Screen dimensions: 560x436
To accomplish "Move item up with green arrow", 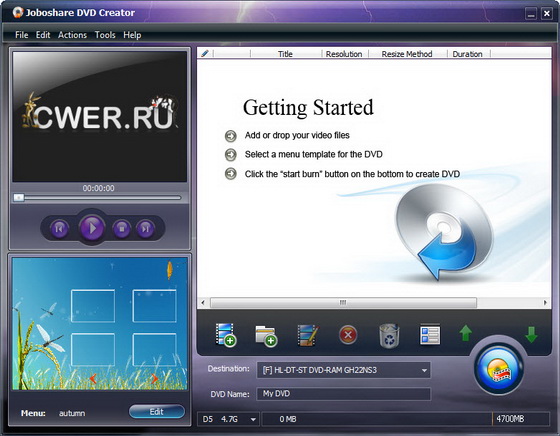I will (x=465, y=333).
